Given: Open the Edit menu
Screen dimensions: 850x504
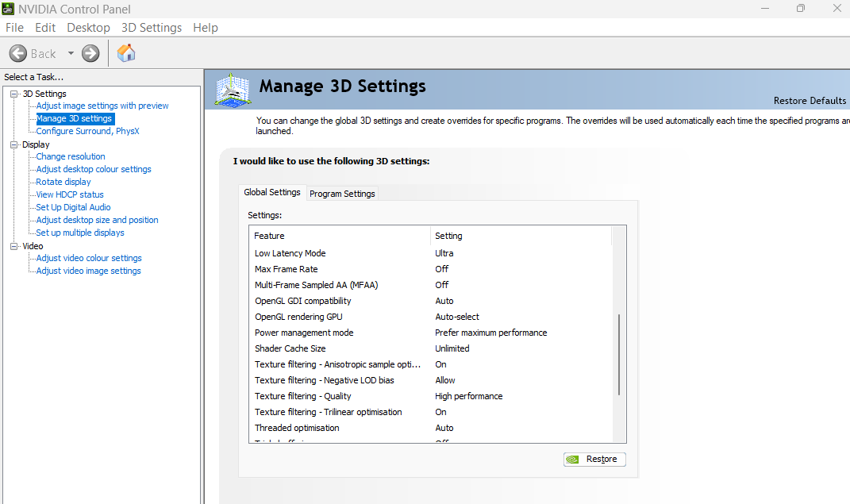Looking at the screenshot, I should coord(45,28).
